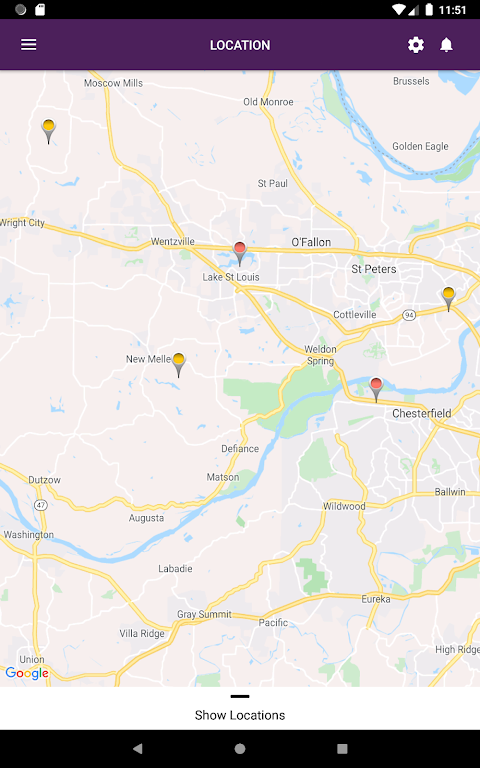480x768 pixels.
Task: Tap the bottom sheet drag handle
Action: [x=240, y=696]
